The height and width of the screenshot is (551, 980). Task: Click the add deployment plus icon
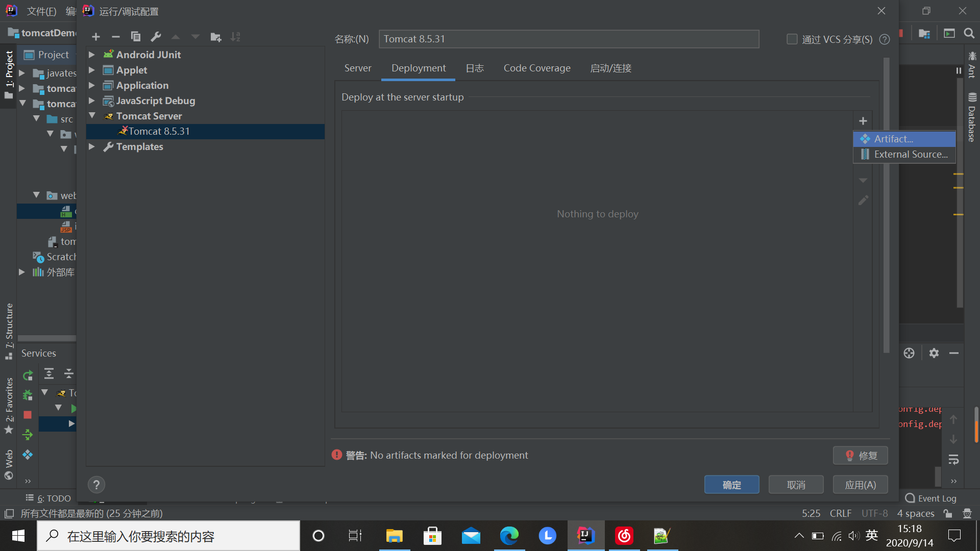863,121
